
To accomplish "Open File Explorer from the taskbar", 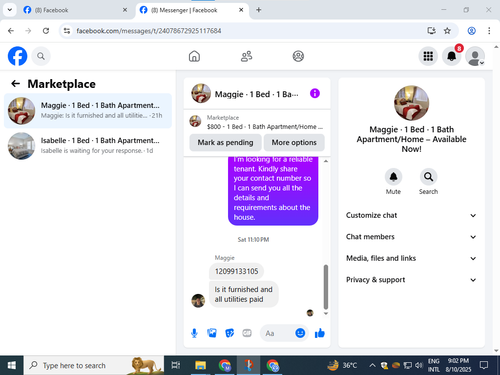I will 200,365.
